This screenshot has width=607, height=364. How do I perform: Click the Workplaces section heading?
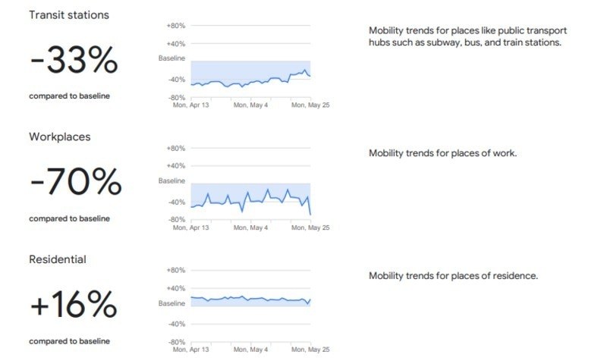[x=60, y=137]
